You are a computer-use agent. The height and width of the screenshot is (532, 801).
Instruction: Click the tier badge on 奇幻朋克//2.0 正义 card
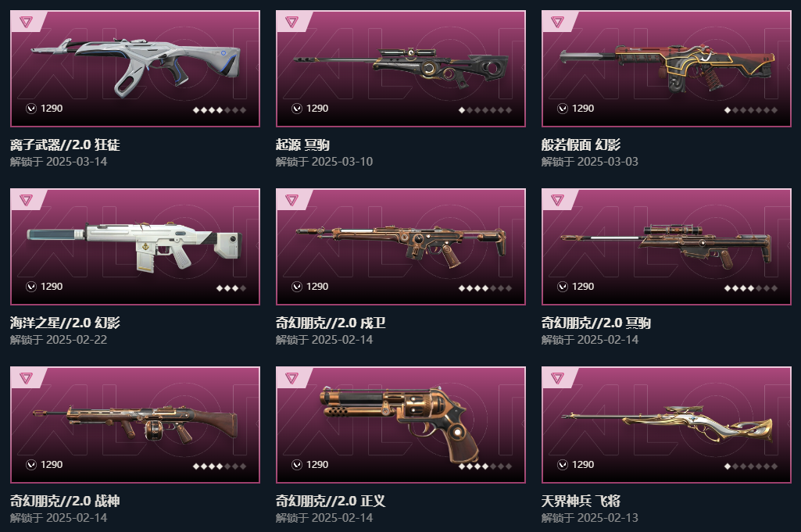point(291,378)
